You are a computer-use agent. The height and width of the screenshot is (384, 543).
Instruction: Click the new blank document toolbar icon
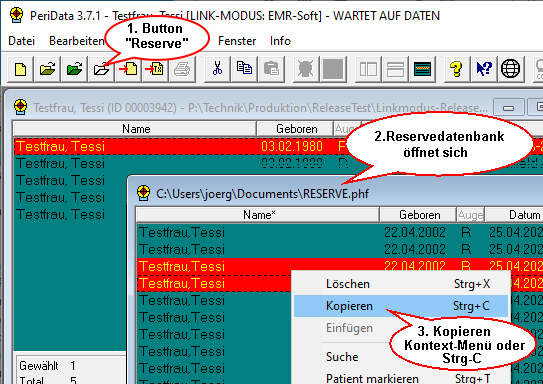pyautogui.click(x=20, y=69)
